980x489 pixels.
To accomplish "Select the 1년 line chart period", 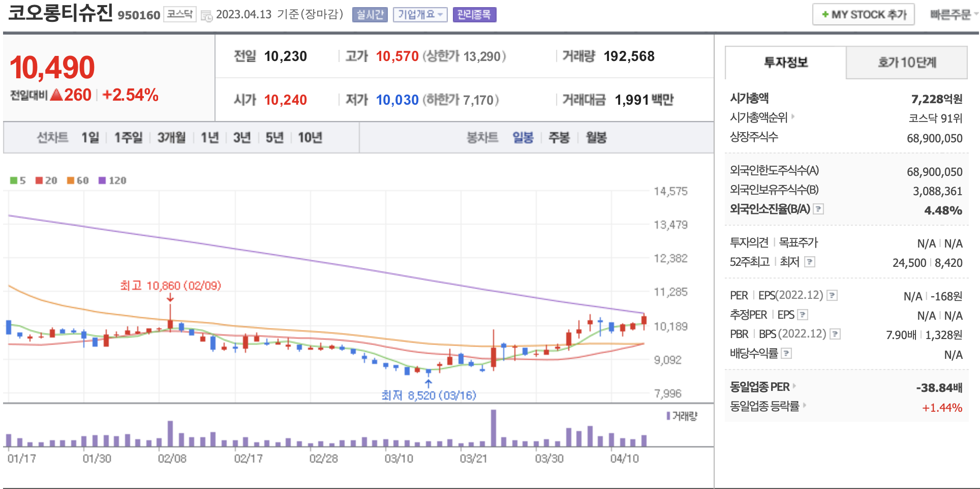I will (209, 138).
